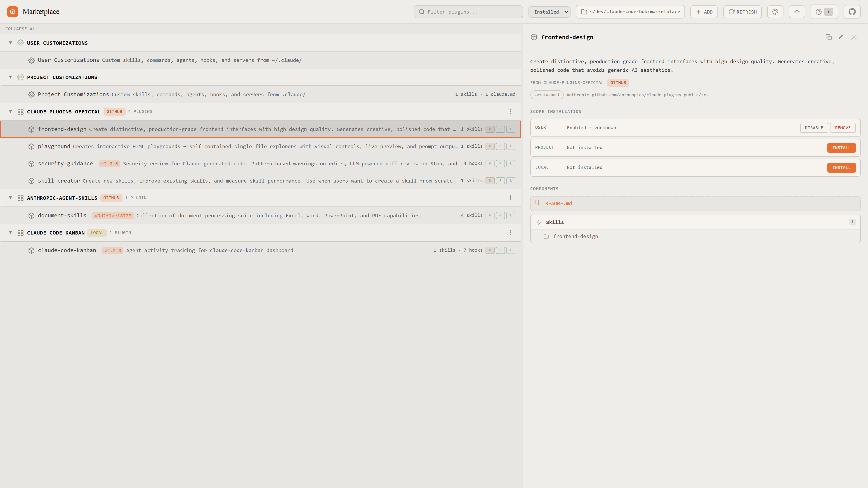Click the frontend-design skill folder icon
Screen dimensions: 868x488
coord(546,236)
